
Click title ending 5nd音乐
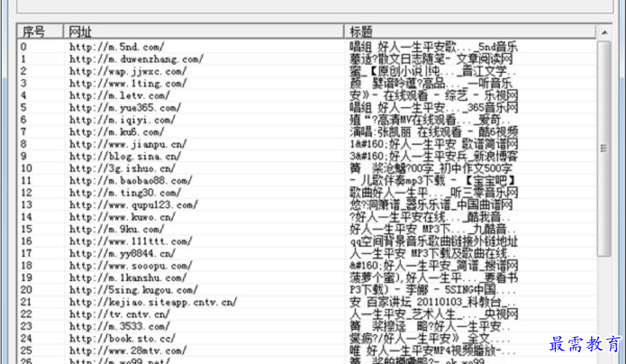tap(433, 47)
